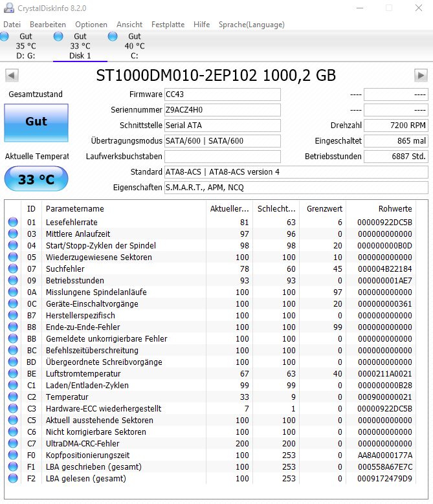Viewport: 433px width, 504px height.
Task: Click status circle of Aktuell ausstehende Sektoren row
Action: pos(13,420)
